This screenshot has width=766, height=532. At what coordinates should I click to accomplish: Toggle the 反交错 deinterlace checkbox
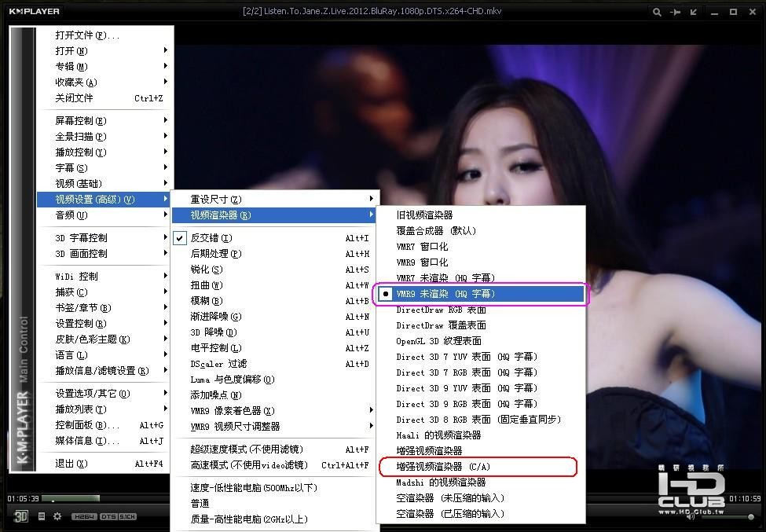[x=180, y=238]
